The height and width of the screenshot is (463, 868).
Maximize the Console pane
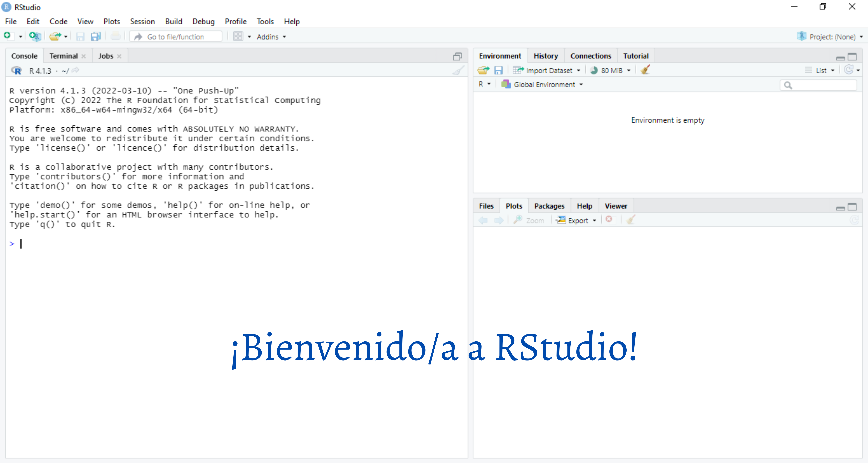click(x=457, y=56)
